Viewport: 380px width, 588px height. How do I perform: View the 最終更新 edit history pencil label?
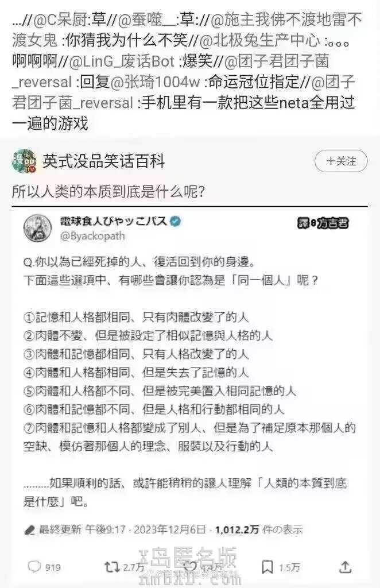pyautogui.click(x=52, y=529)
